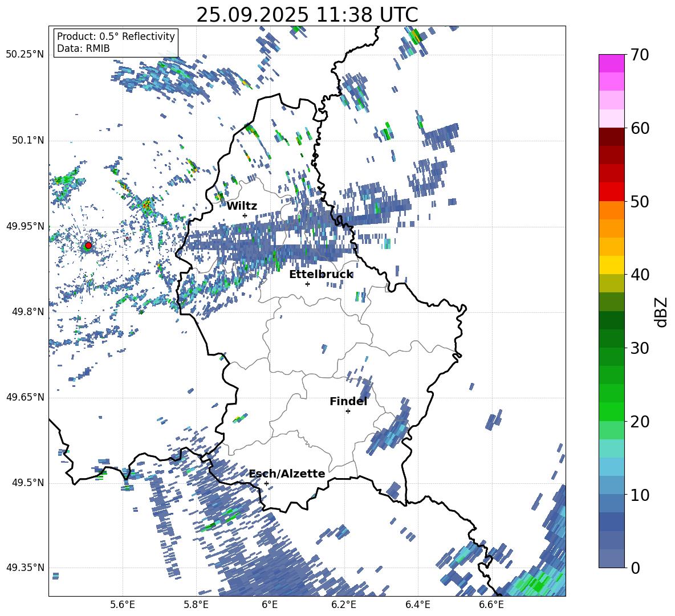The height and width of the screenshot is (616, 675).
Task: Click the plus marker below Ettelbruck label
Action: point(307,284)
